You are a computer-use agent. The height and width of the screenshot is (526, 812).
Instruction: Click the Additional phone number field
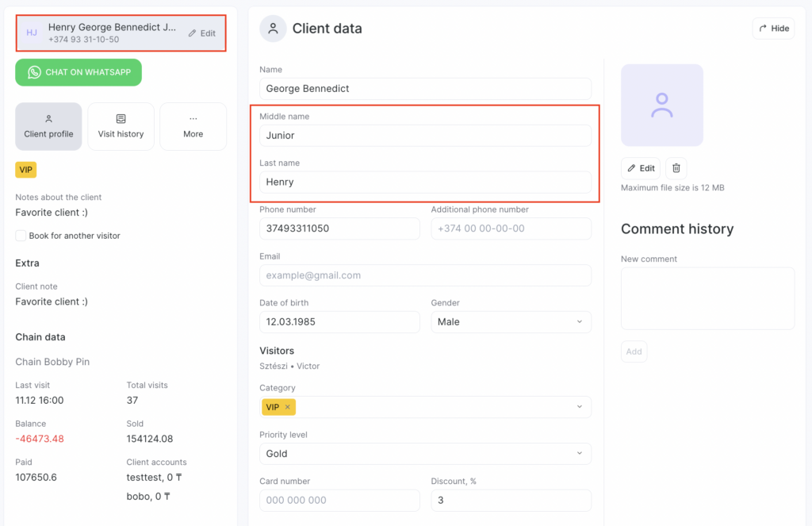[511, 228]
